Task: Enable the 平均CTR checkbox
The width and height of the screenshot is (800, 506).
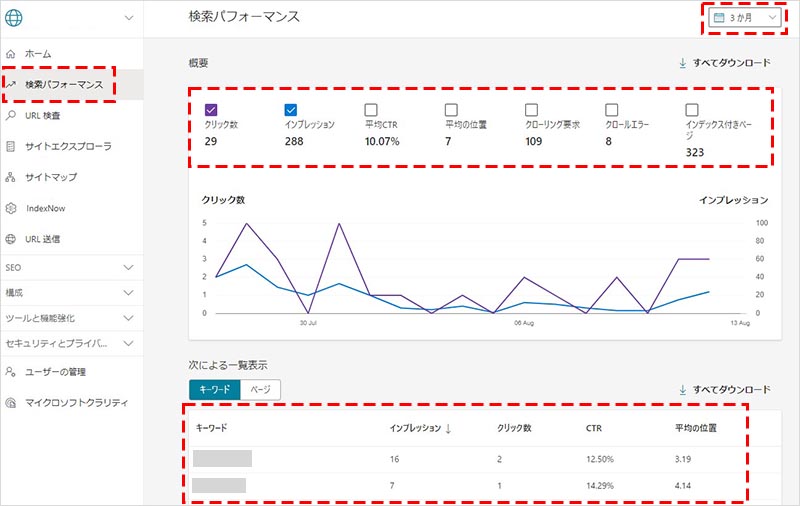Action: 371,109
